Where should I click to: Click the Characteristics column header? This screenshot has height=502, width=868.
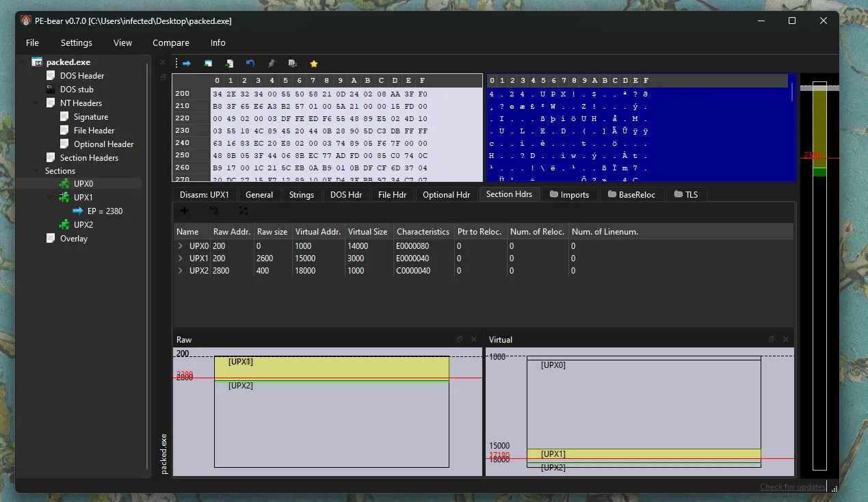(x=423, y=232)
